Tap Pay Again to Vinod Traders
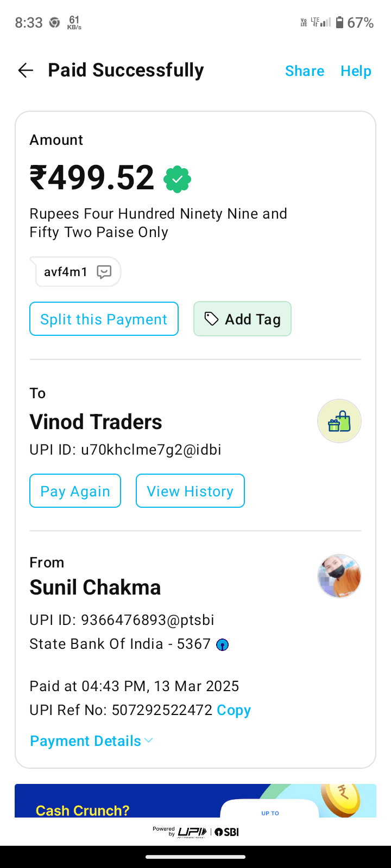 [x=75, y=491]
